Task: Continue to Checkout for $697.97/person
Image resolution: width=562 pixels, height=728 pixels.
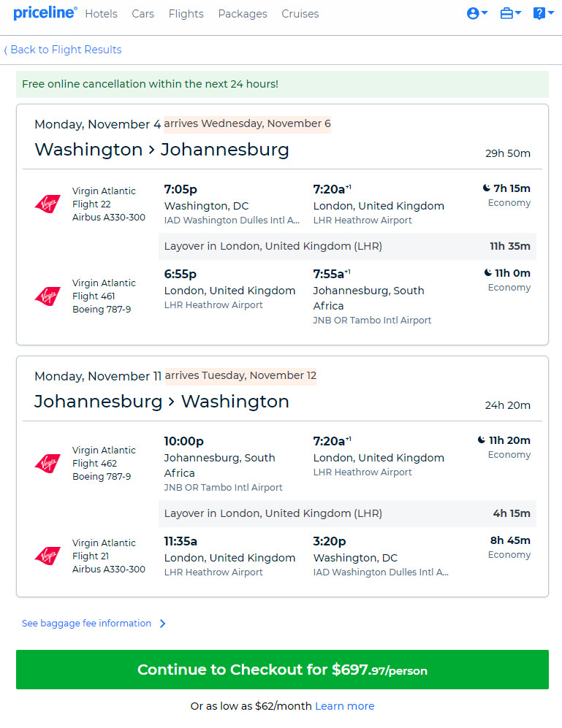Action: (282, 670)
